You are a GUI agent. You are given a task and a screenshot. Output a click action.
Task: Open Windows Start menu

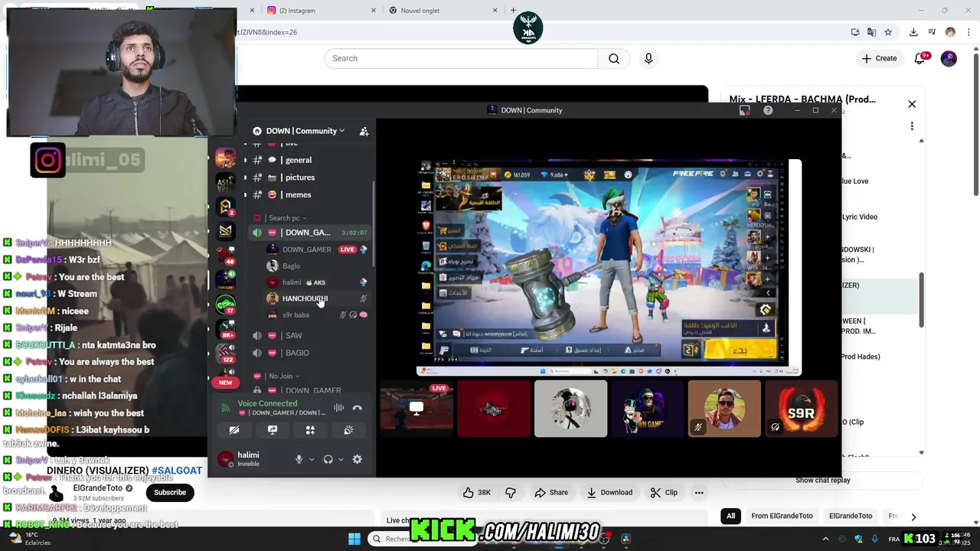(x=354, y=539)
